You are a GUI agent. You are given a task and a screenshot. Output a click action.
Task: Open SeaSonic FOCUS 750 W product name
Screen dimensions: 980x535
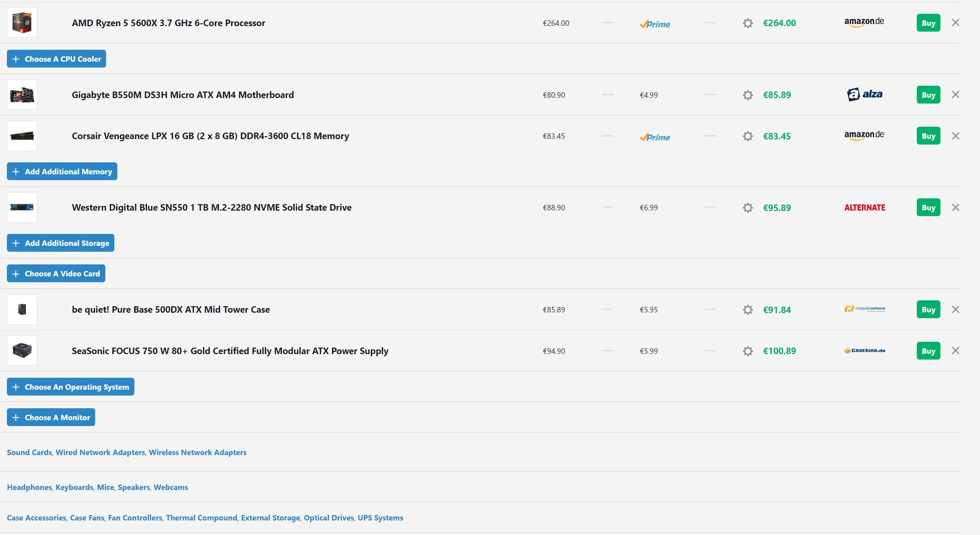pyautogui.click(x=230, y=351)
